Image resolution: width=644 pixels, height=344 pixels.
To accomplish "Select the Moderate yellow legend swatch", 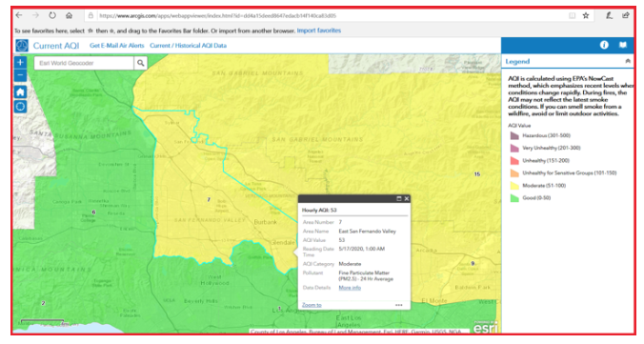I will pos(514,186).
